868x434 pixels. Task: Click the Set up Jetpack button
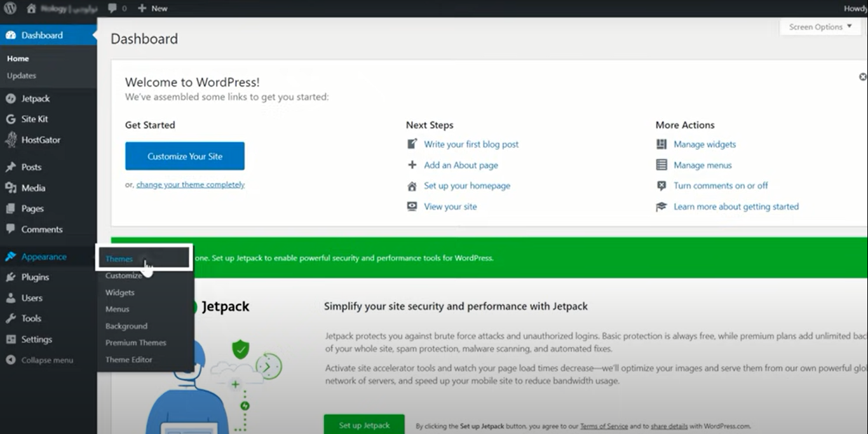click(x=364, y=425)
